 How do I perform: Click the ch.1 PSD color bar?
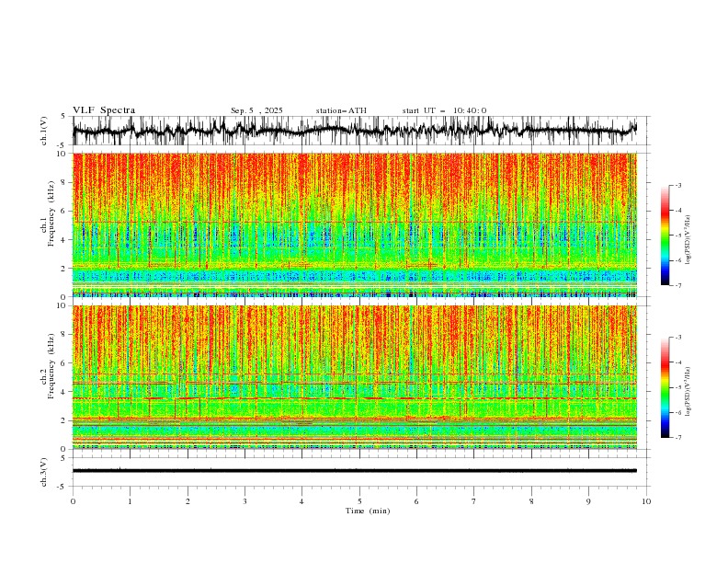pos(665,236)
